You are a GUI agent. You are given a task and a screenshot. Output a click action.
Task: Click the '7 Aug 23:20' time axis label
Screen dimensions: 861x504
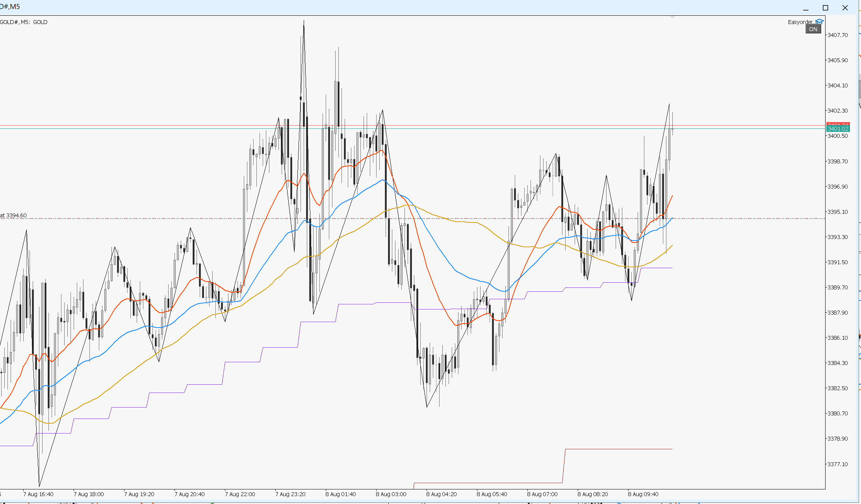tap(290, 494)
